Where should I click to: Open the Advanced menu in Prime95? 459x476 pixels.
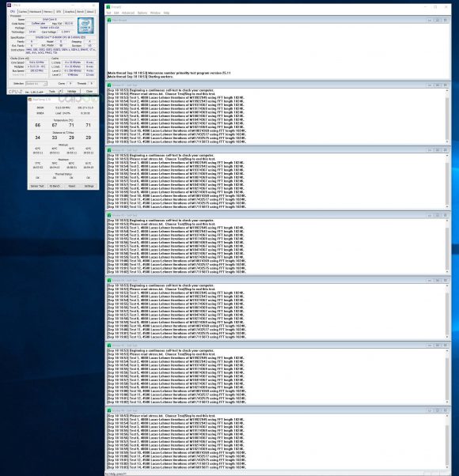point(128,13)
